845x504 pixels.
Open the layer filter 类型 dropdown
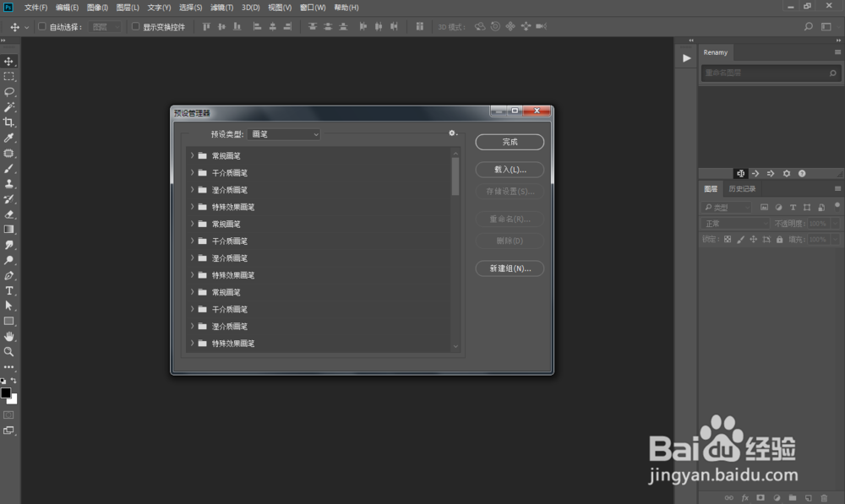tap(727, 208)
